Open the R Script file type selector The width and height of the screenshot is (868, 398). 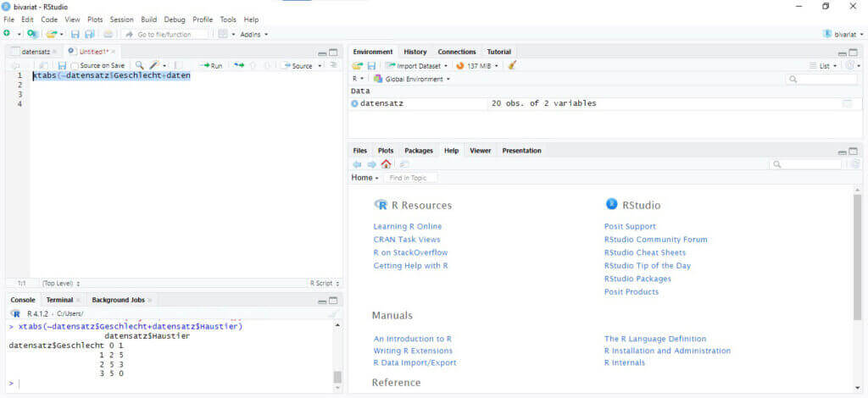325,283
